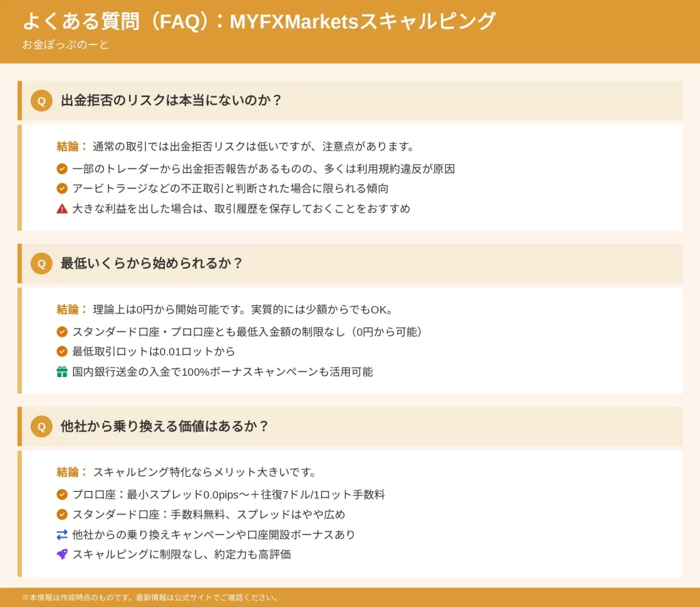Click the Q badge beside 出金拒否のリスクは本当にないのか？
This screenshot has height=608, width=700.
42,101
